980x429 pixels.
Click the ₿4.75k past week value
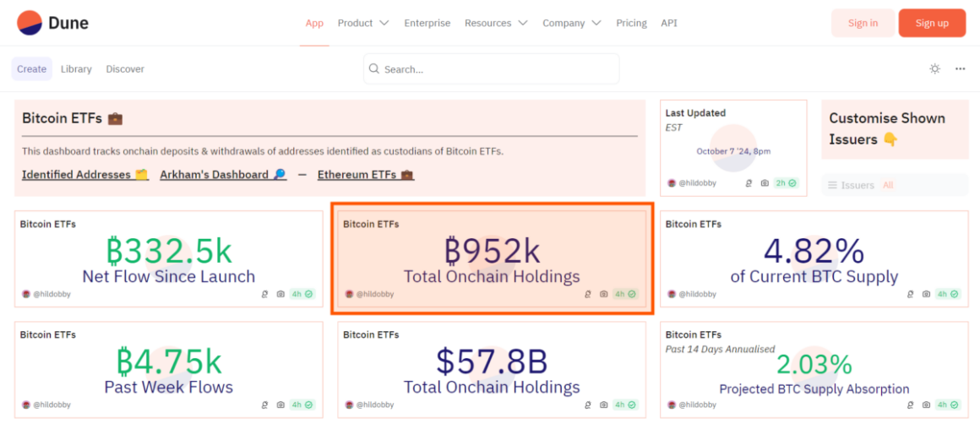point(169,361)
